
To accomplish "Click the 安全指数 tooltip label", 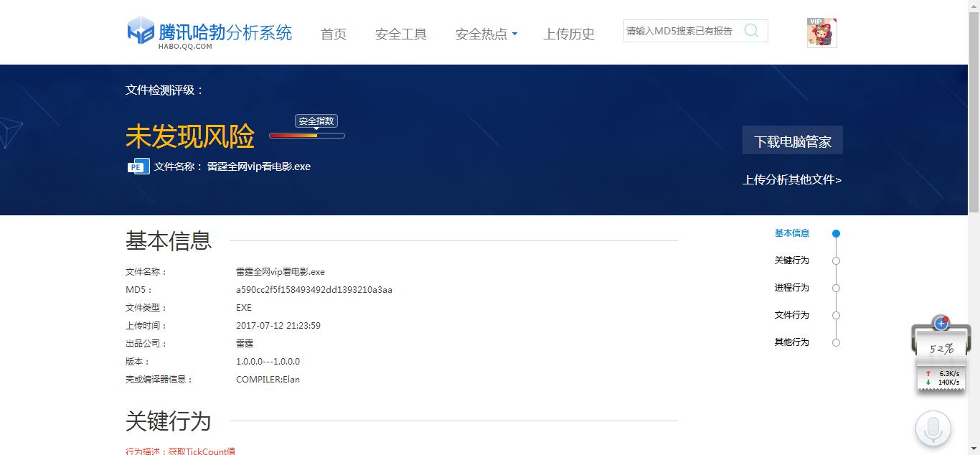I will point(316,121).
